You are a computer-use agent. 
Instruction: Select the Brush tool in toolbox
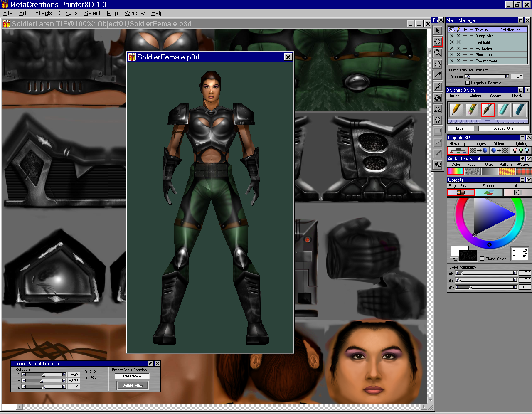click(x=438, y=86)
